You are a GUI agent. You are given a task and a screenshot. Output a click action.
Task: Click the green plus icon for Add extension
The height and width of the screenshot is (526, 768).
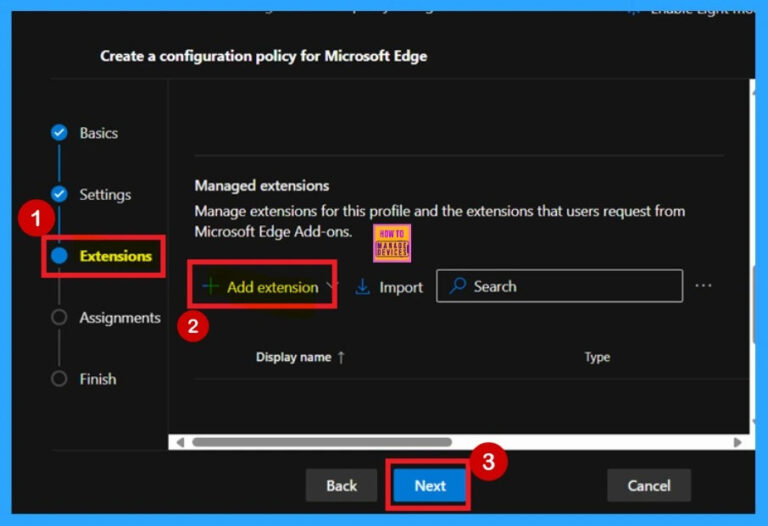210,286
